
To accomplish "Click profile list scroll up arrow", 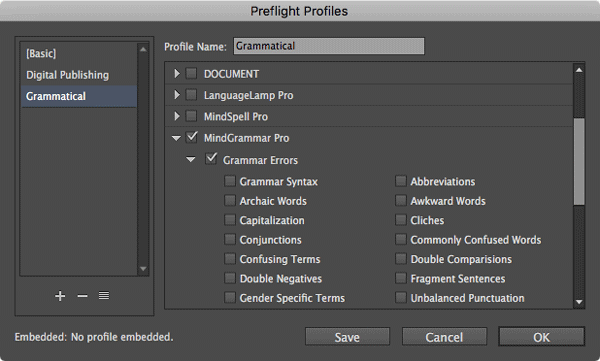I will coord(143,49).
